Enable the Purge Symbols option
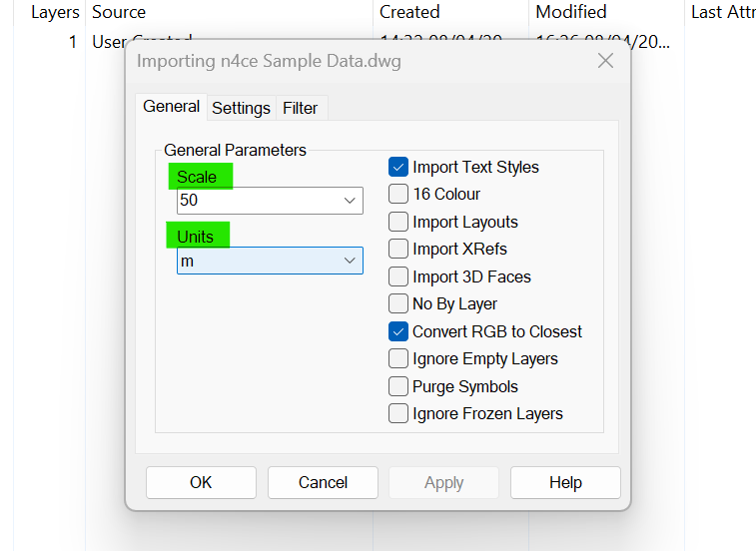This screenshot has width=756, height=551. [x=398, y=386]
